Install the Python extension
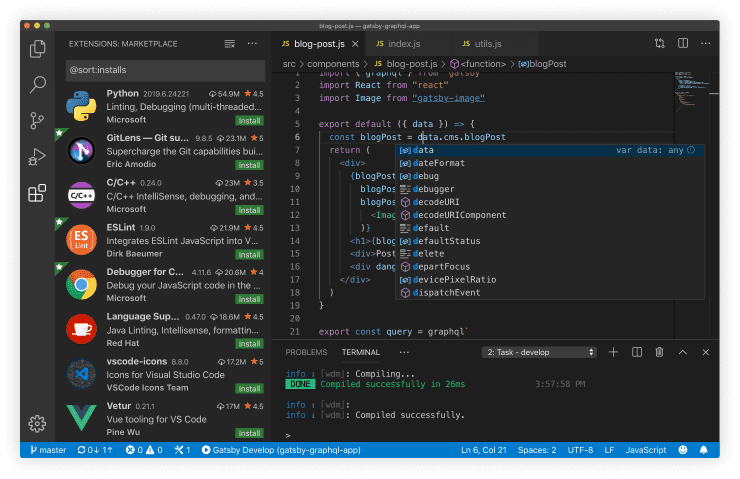 pyautogui.click(x=249, y=121)
